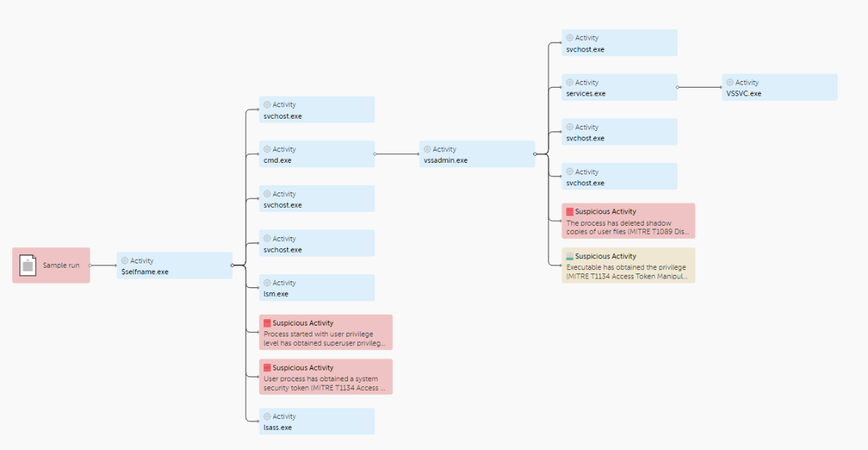Select the Sample run root node
The width and height of the screenshot is (868, 450).
61,266
